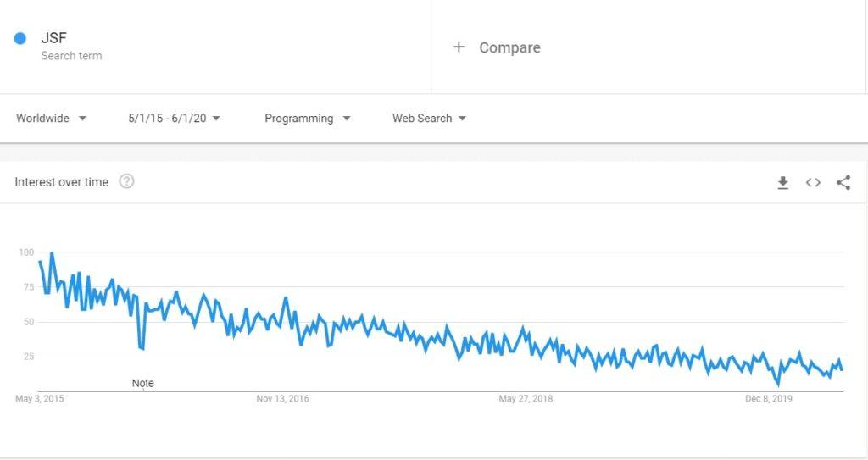This screenshot has width=868, height=460.
Task: Open the 5/1/15 - 6/1/20 date range dropdown
Action: [174, 119]
